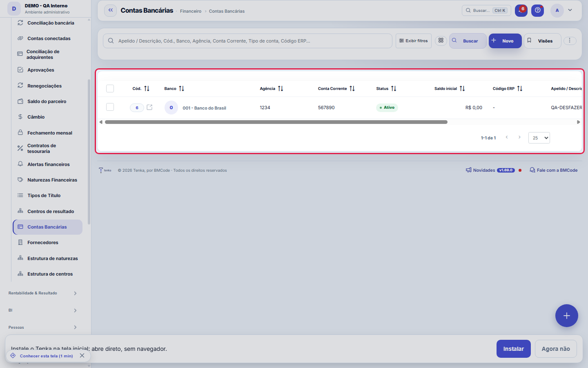Open record 6 in a new window icon
Image resolution: width=588 pixels, height=368 pixels.
150,108
